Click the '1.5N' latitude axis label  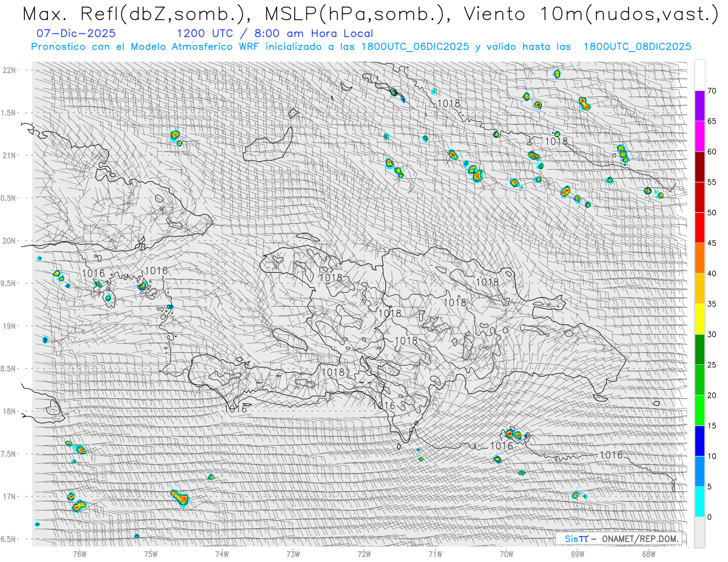(8, 113)
